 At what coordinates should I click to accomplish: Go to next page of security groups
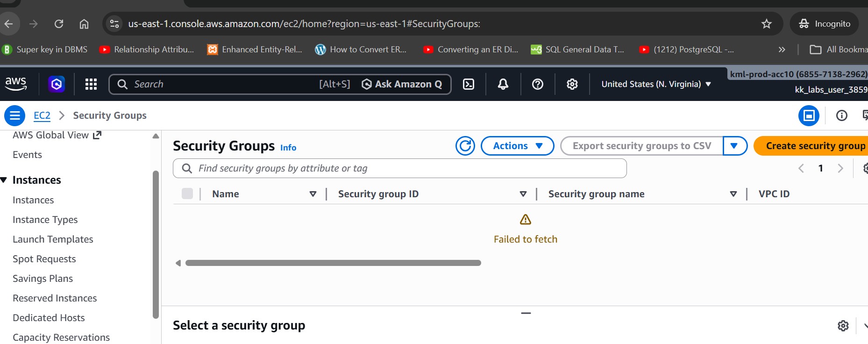(840, 168)
